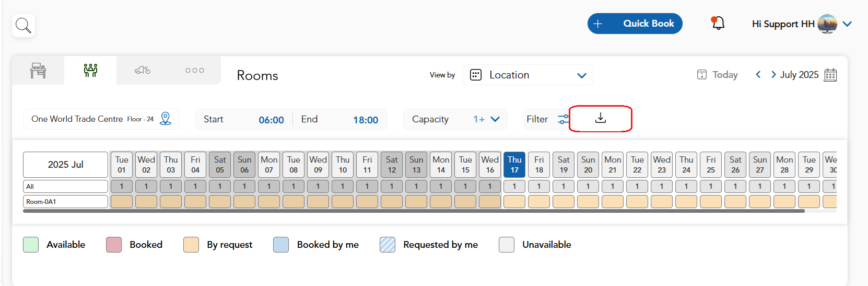Click the Quick Book button
This screenshot has width=868, height=286.
pos(635,24)
